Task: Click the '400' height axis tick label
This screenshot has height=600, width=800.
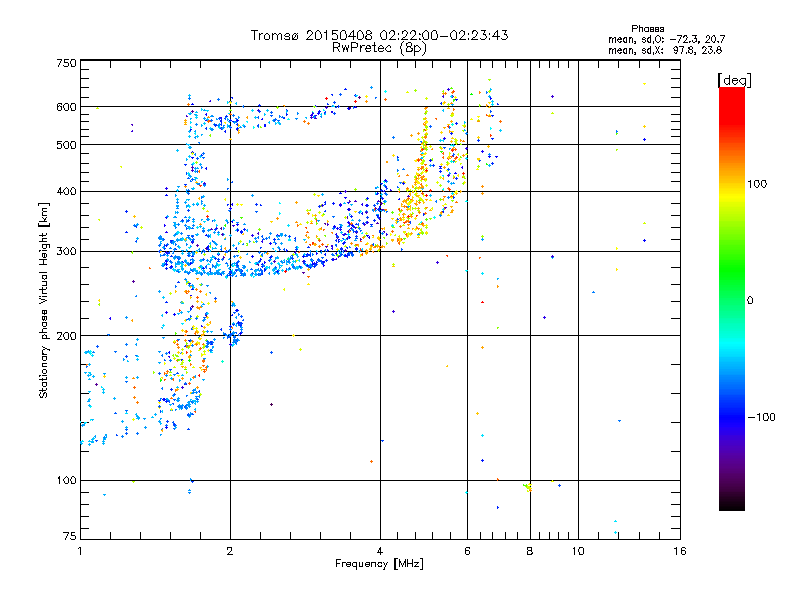Action: [66, 191]
